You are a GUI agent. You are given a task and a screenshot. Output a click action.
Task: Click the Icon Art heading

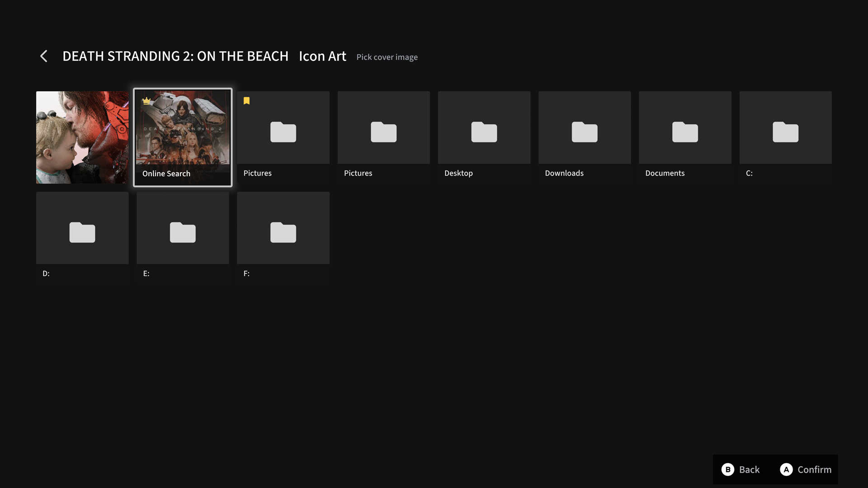[x=322, y=56]
